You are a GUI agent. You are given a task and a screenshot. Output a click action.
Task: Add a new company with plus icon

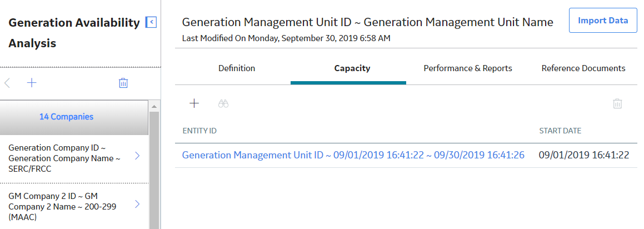pos(32,83)
